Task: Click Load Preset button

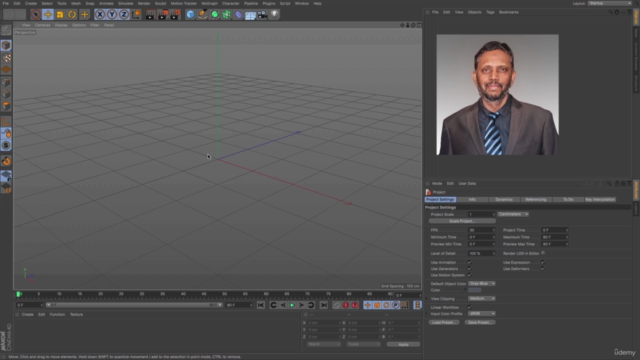Action: click(444, 322)
